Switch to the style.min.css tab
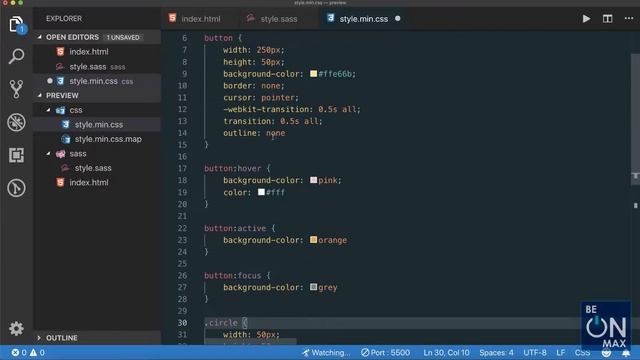 tap(363, 19)
